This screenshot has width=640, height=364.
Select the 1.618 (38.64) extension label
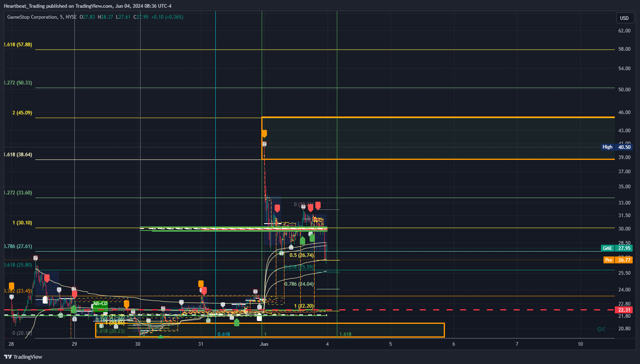pyautogui.click(x=18, y=155)
